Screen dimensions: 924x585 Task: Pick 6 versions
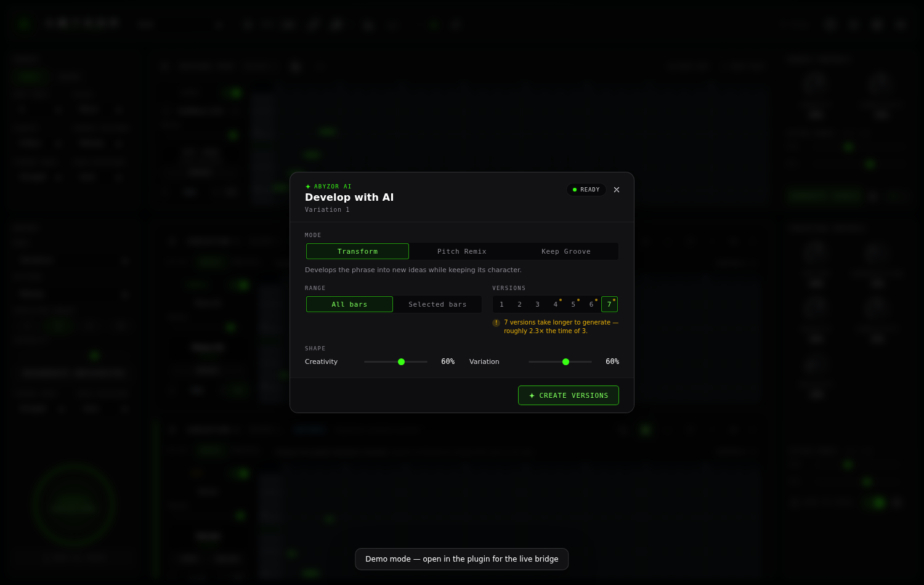point(591,304)
